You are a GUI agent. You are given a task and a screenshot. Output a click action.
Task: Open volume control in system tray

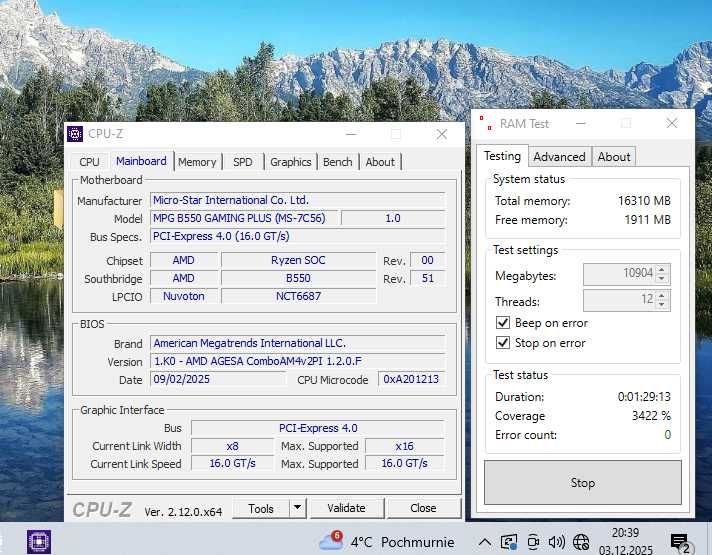click(556, 542)
